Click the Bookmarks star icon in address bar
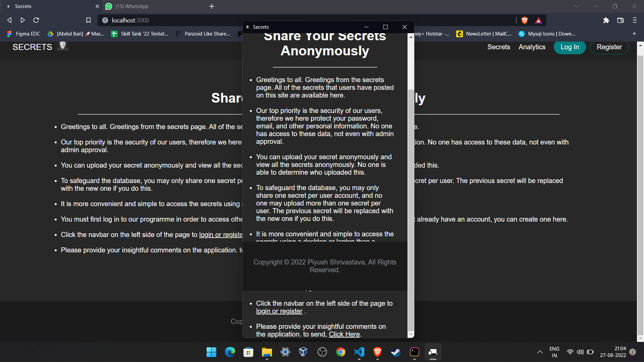The image size is (644, 362). point(88,20)
